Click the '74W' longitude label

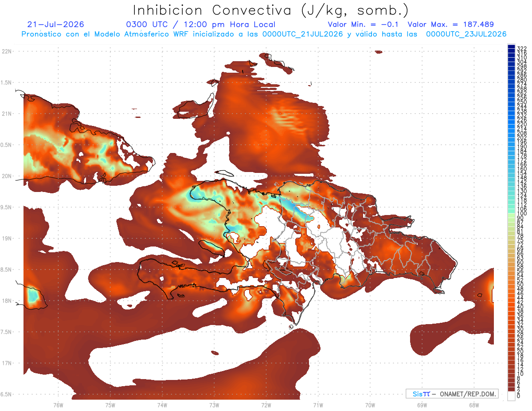click(162, 405)
